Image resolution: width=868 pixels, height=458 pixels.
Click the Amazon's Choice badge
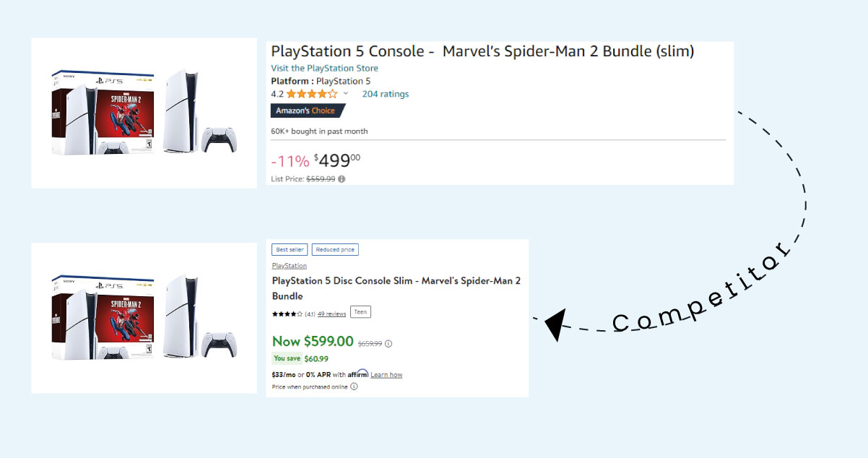(308, 111)
